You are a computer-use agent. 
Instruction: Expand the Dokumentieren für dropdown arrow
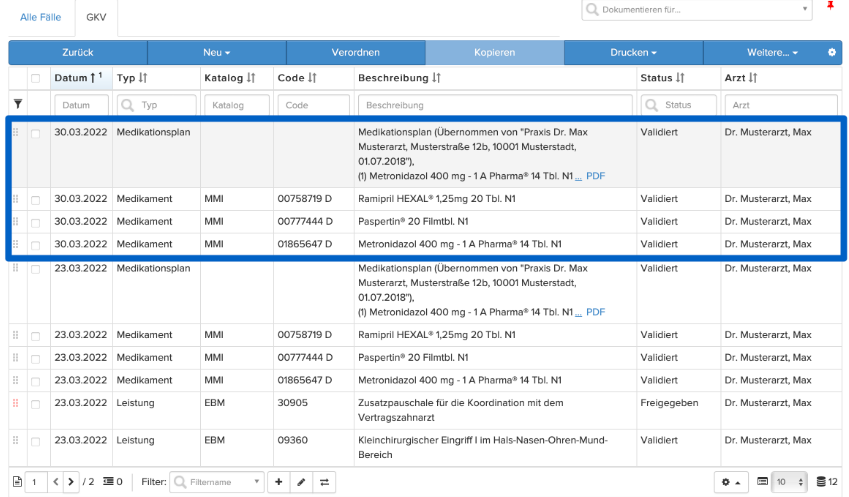click(x=805, y=9)
